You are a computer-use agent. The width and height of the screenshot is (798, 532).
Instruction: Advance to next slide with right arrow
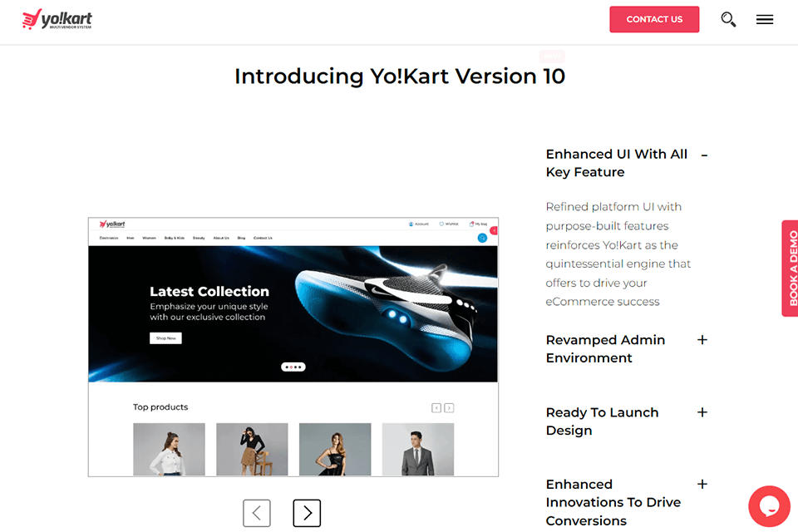coord(307,513)
